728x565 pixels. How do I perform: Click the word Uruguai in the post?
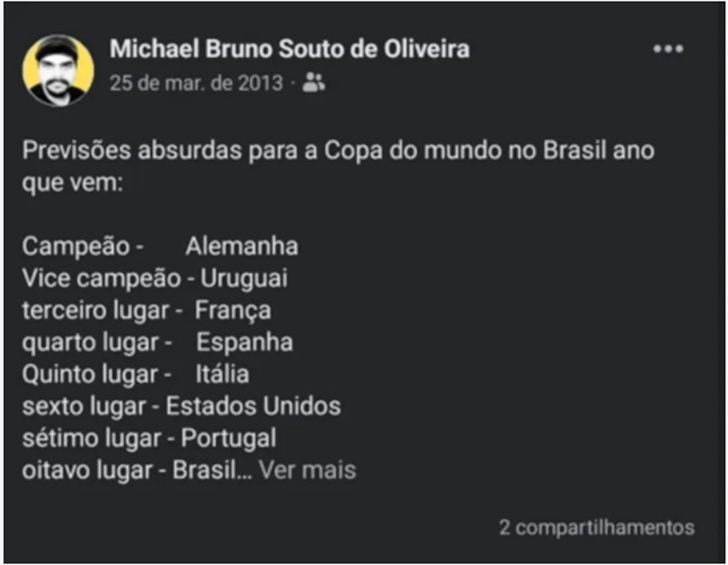244,279
